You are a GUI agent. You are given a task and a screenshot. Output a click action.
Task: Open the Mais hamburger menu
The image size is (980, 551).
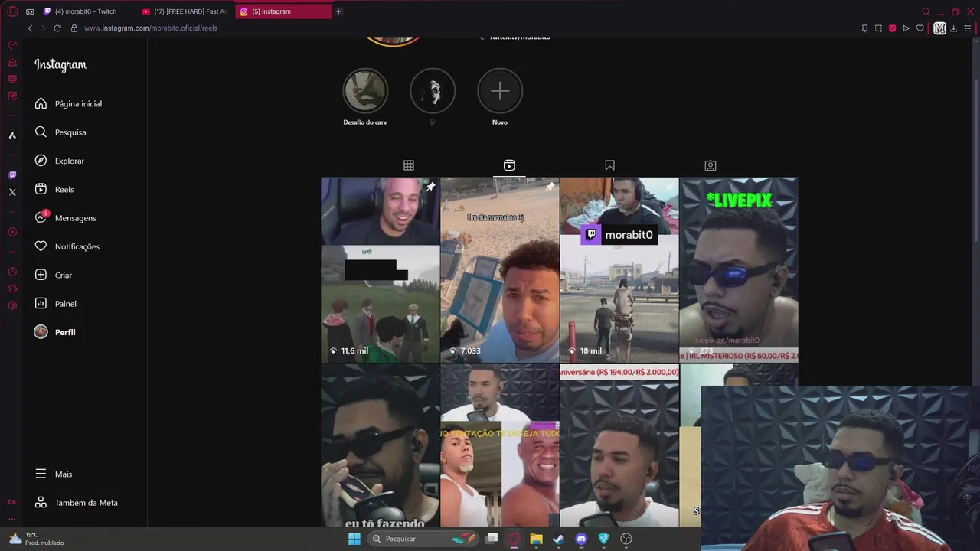[x=54, y=474]
